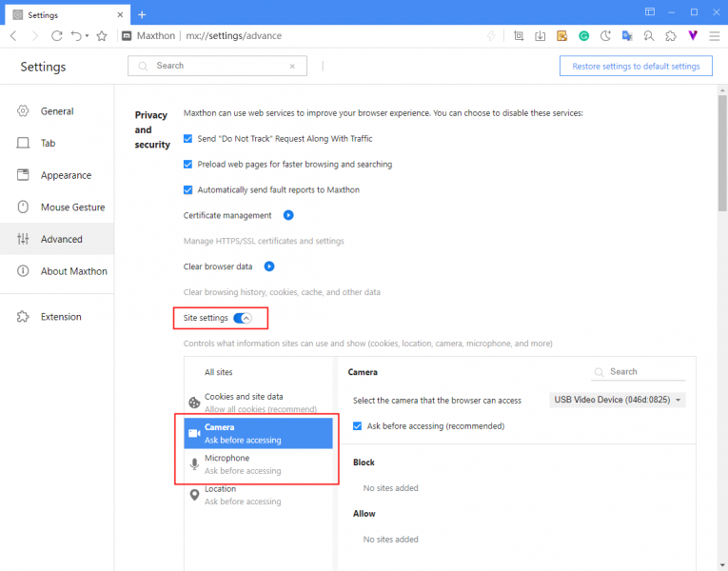Open the USB Video Device dropdown
This screenshot has width=728, height=571.
click(x=618, y=400)
